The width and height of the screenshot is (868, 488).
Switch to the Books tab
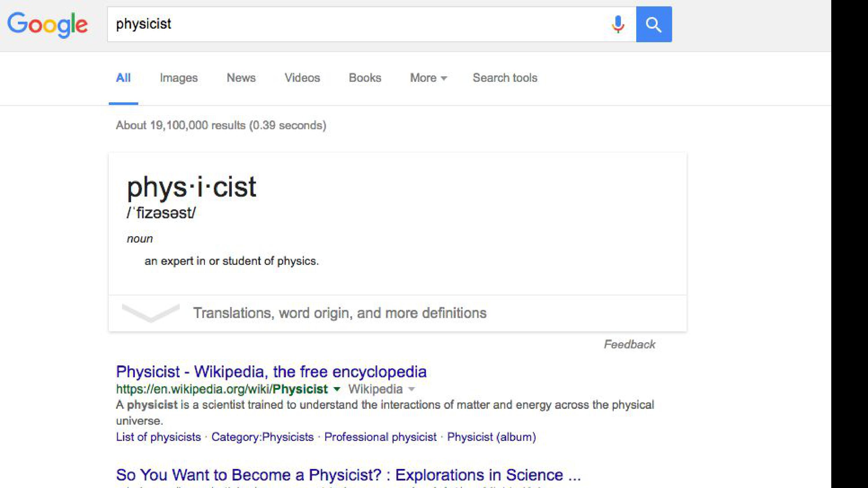coord(365,78)
